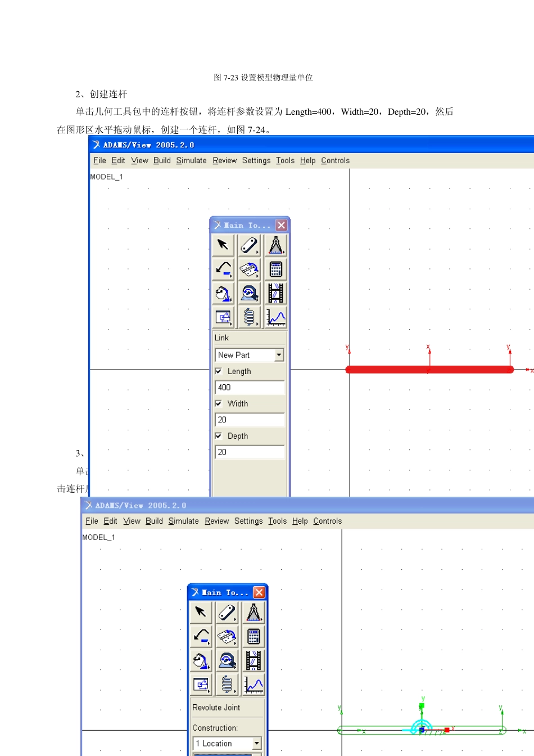Open the dialog window tool in Link toolbox
Viewport: 534px width, 756px height.
pos(223,317)
